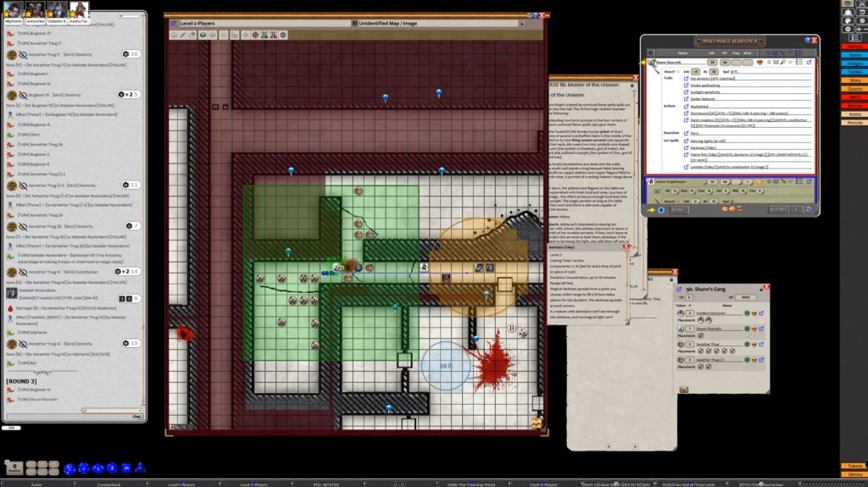Open Parry reaction link icon
This screenshot has height=487, width=868.
pyautogui.click(x=686, y=133)
